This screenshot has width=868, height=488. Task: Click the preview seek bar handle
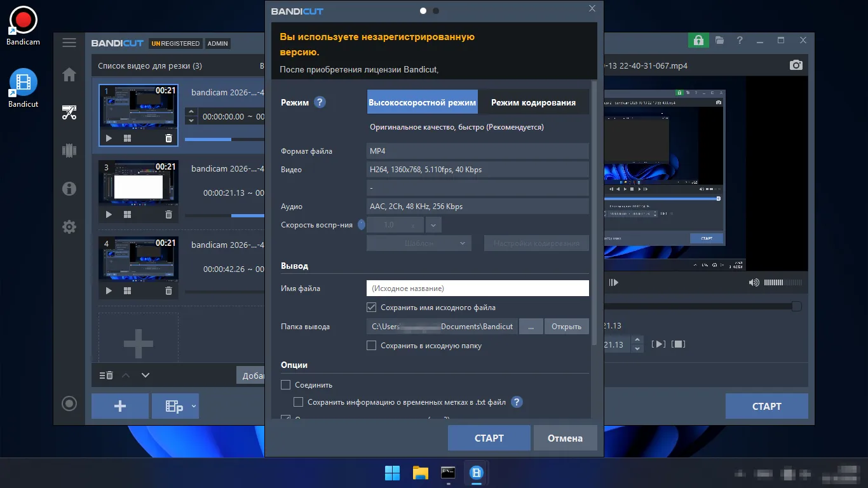(796, 306)
